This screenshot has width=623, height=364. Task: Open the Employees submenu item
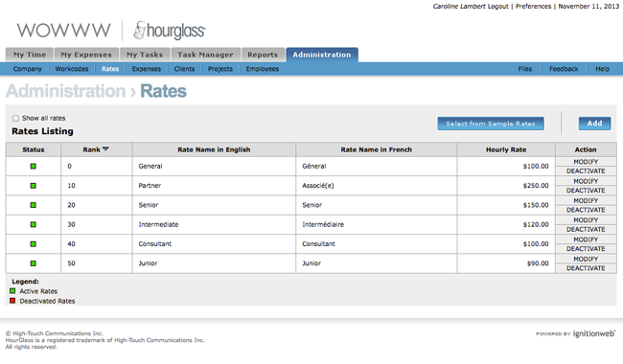pyautogui.click(x=263, y=69)
